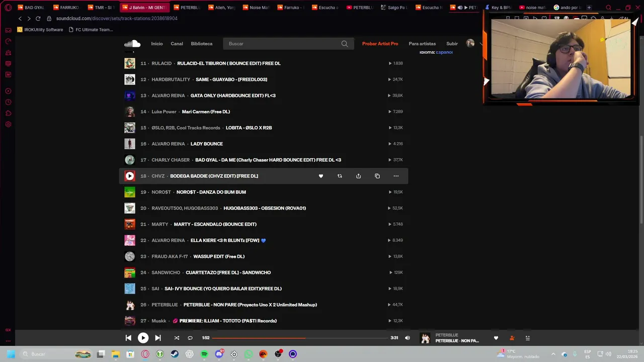Image resolution: width=644 pixels, height=362 pixels.
Task: Open current track title in player bar
Action: point(457,341)
